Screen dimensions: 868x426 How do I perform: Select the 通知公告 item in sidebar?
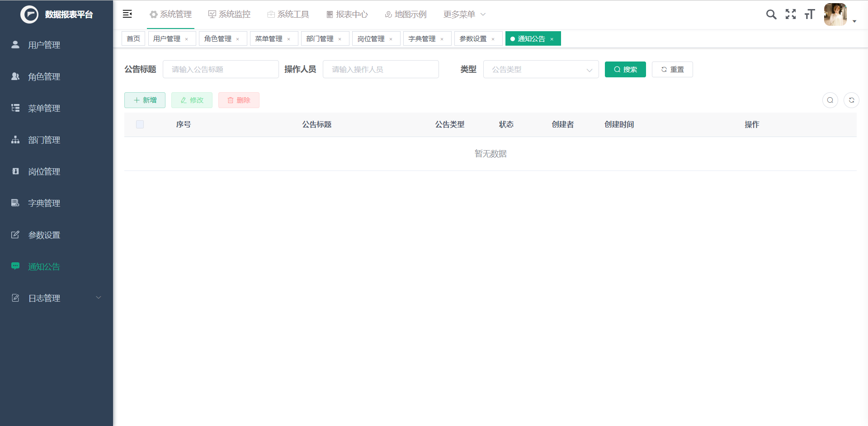click(x=43, y=266)
